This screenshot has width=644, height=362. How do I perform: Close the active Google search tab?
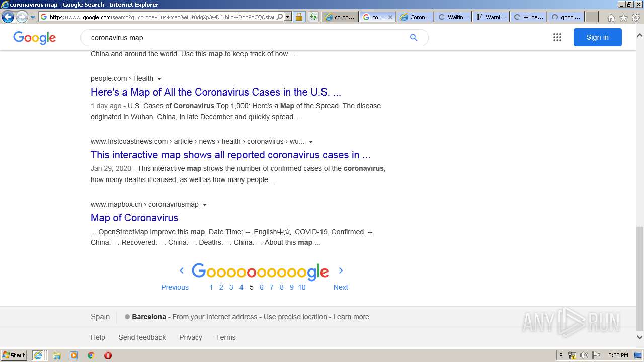(390, 17)
